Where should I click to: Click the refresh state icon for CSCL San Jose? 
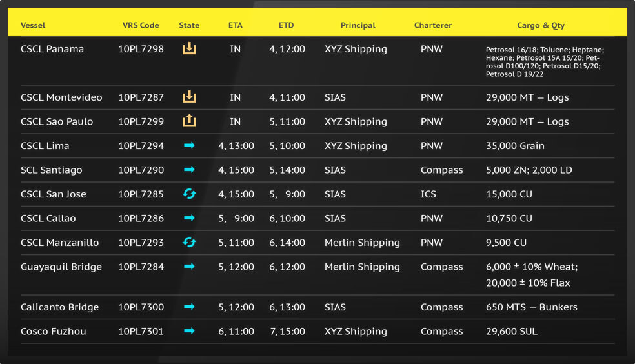(x=189, y=194)
